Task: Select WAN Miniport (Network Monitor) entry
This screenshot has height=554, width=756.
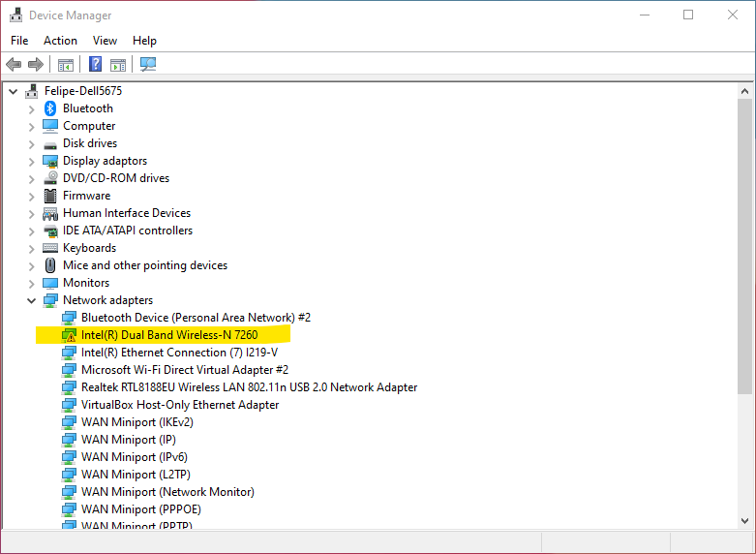Action: tap(167, 492)
